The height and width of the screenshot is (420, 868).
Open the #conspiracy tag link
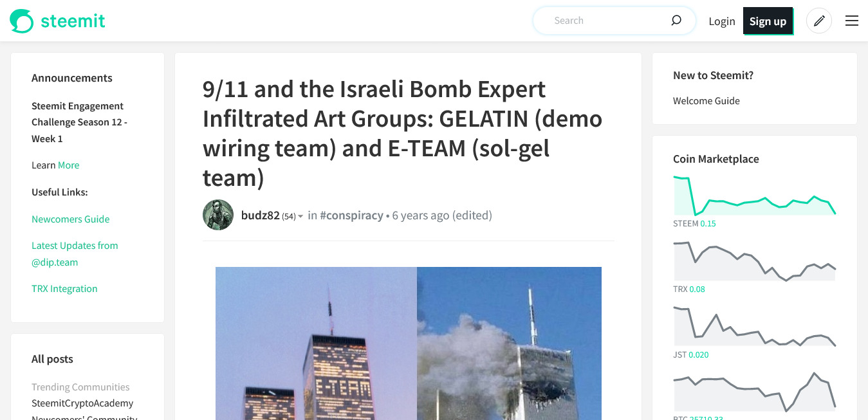pos(351,215)
